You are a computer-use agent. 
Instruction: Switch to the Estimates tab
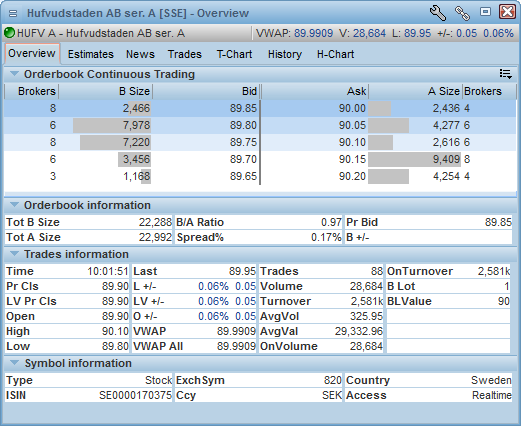[x=91, y=54]
